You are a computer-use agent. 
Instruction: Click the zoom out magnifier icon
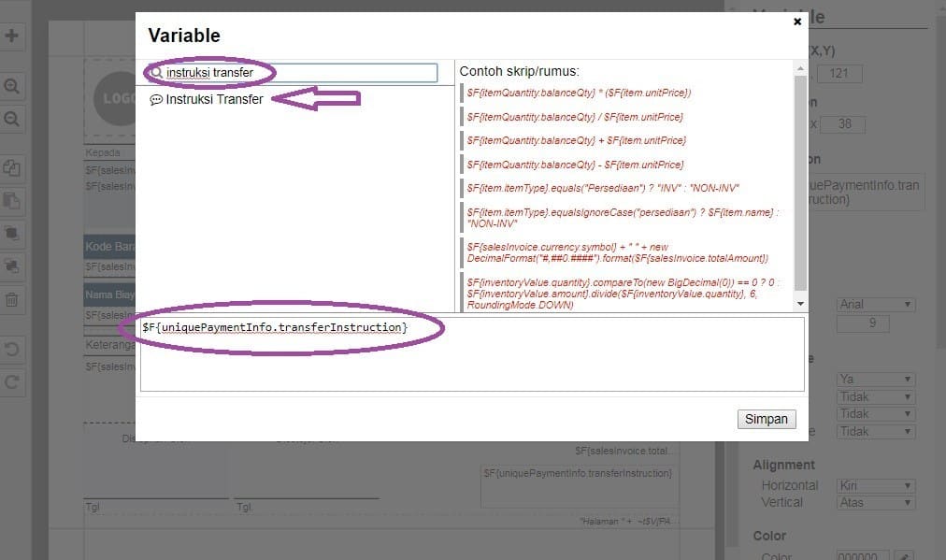pyautogui.click(x=12, y=120)
